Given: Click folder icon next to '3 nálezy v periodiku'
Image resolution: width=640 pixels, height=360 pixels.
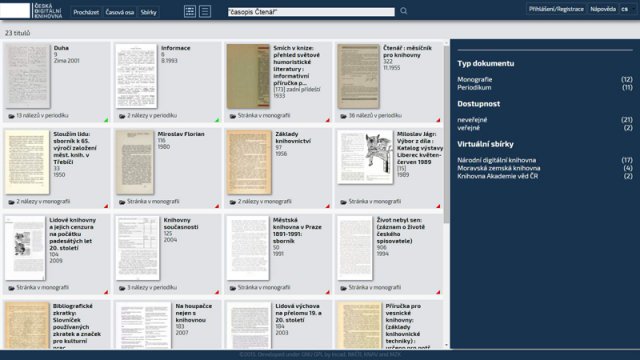Looking at the screenshot, I should 122,288.
